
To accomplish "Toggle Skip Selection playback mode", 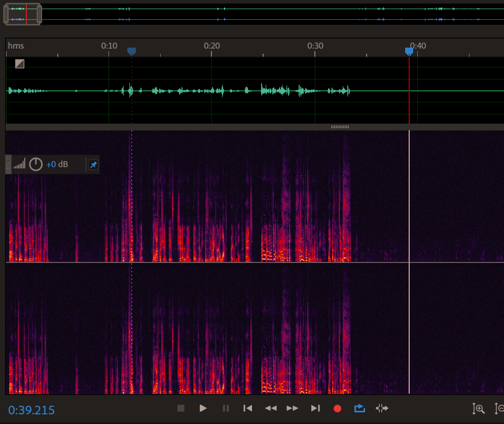I will [x=382, y=408].
